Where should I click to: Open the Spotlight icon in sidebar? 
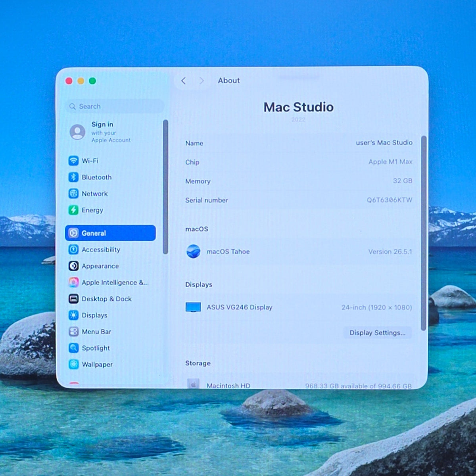click(73, 348)
